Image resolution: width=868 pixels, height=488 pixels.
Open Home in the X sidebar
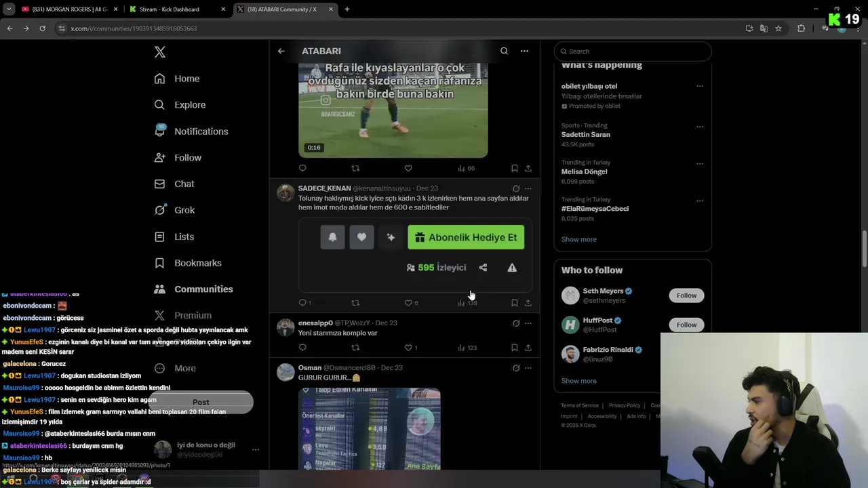(x=177, y=79)
